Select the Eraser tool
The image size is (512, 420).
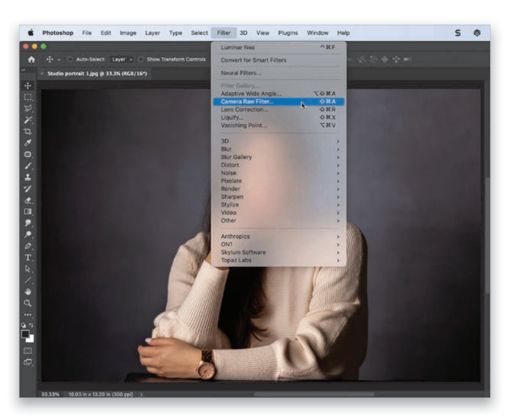click(28, 200)
